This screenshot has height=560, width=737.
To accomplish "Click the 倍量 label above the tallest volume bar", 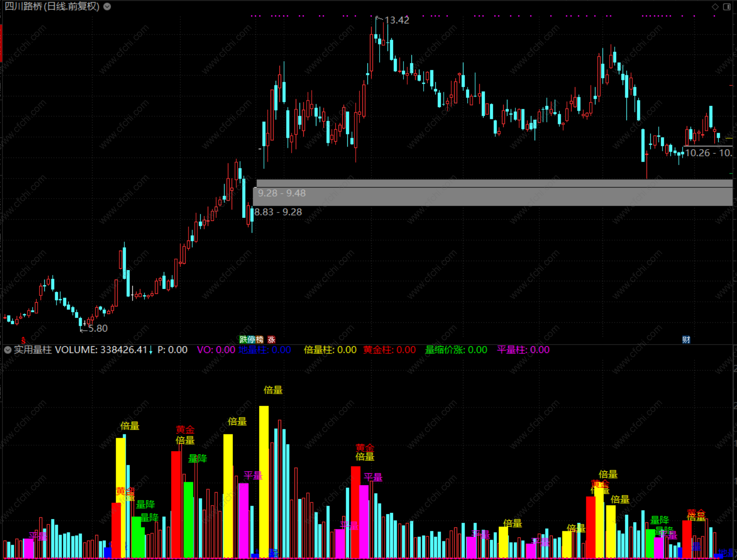I will coord(273,390).
